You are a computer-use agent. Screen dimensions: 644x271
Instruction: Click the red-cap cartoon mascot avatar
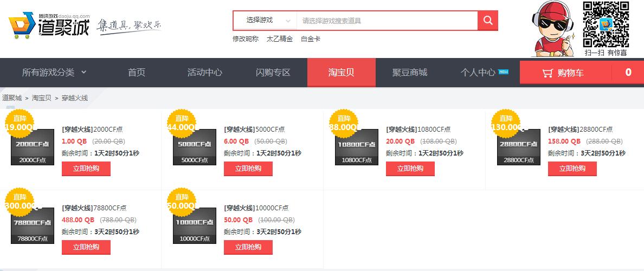click(552, 29)
